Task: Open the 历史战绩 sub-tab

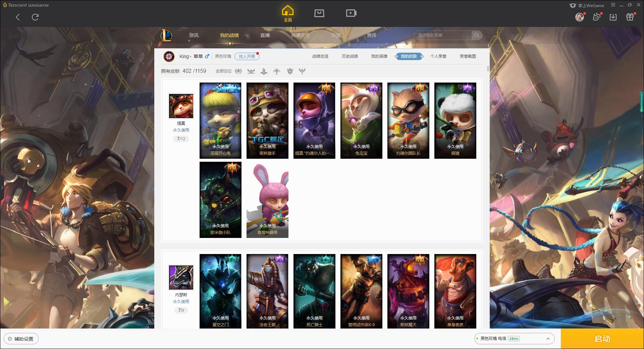Action: coord(350,56)
